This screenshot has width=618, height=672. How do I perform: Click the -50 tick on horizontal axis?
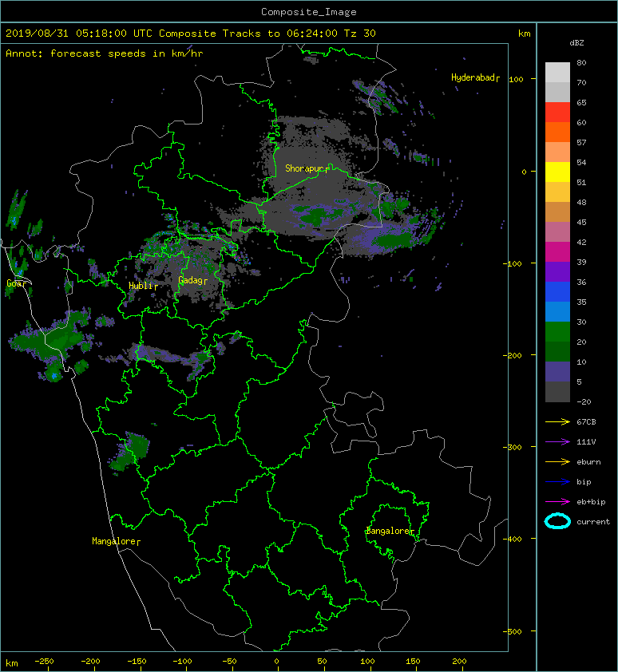pyautogui.click(x=229, y=662)
